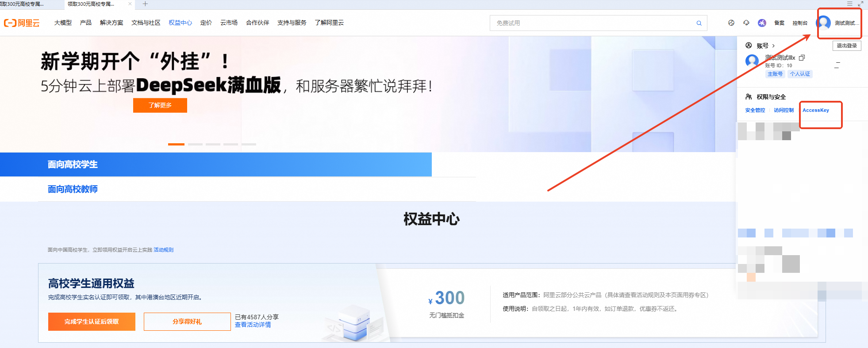Click the 分享得好礼 button
868x348 pixels.
187,321
